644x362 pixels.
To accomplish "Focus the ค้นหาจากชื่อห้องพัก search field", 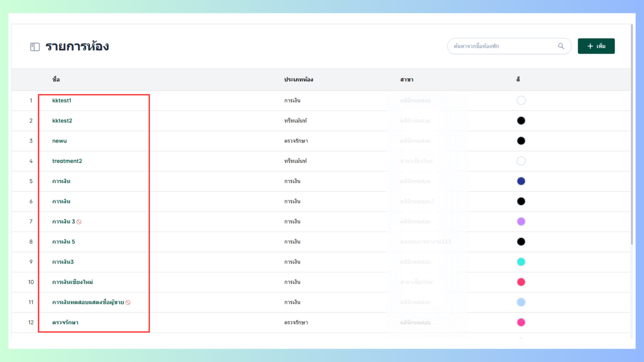I will tap(509, 46).
